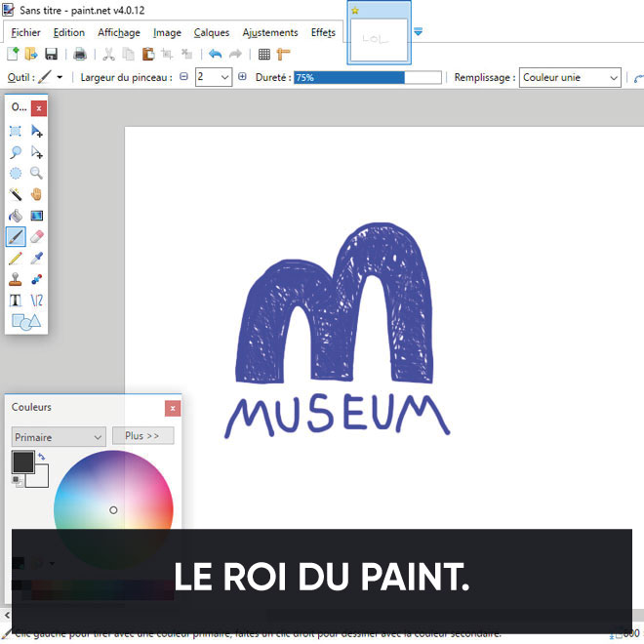Image resolution: width=644 pixels, height=644 pixels.
Task: Click the Save diskette icon
Action: click(51, 54)
